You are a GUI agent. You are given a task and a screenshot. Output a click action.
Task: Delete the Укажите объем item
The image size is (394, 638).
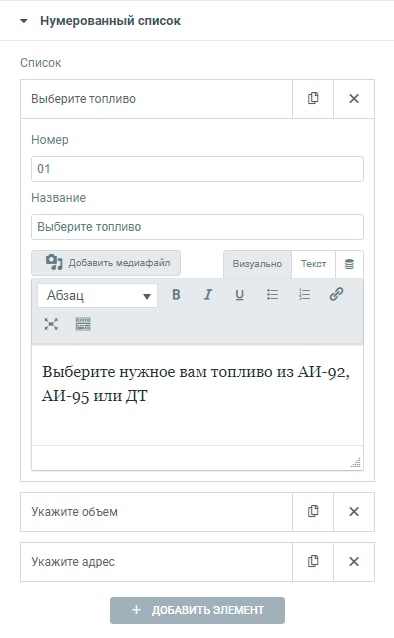[x=354, y=511]
